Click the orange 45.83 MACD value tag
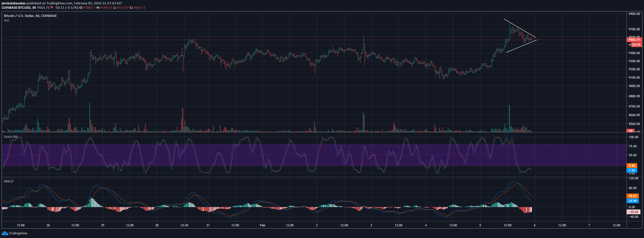The image size is (644, 238). (633, 196)
